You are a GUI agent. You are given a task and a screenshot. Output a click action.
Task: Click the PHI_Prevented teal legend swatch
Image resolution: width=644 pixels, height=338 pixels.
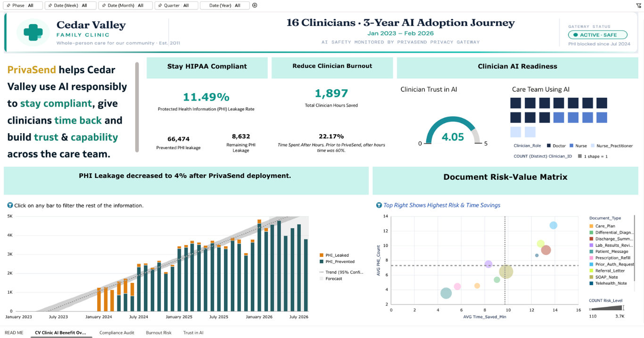(x=322, y=262)
